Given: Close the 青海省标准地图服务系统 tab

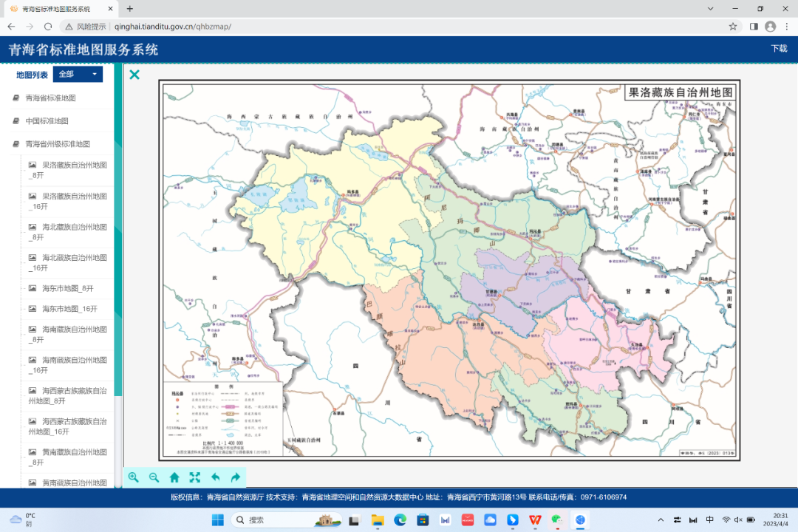Looking at the screenshot, I should point(110,9).
